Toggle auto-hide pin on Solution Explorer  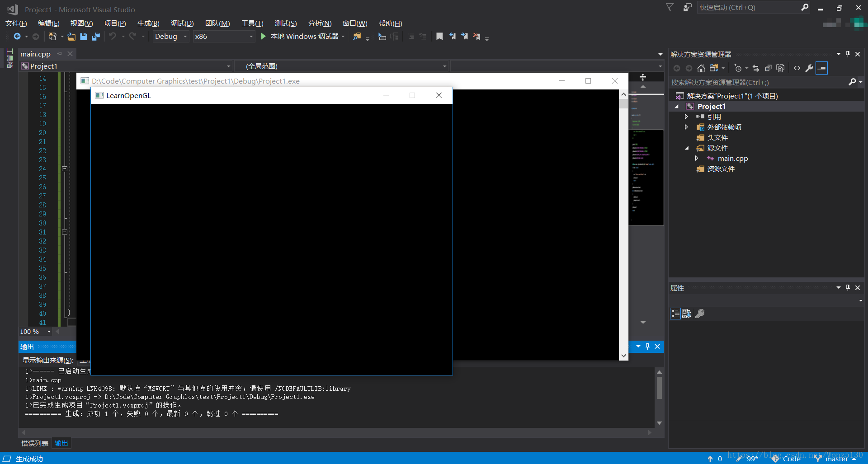(848, 54)
